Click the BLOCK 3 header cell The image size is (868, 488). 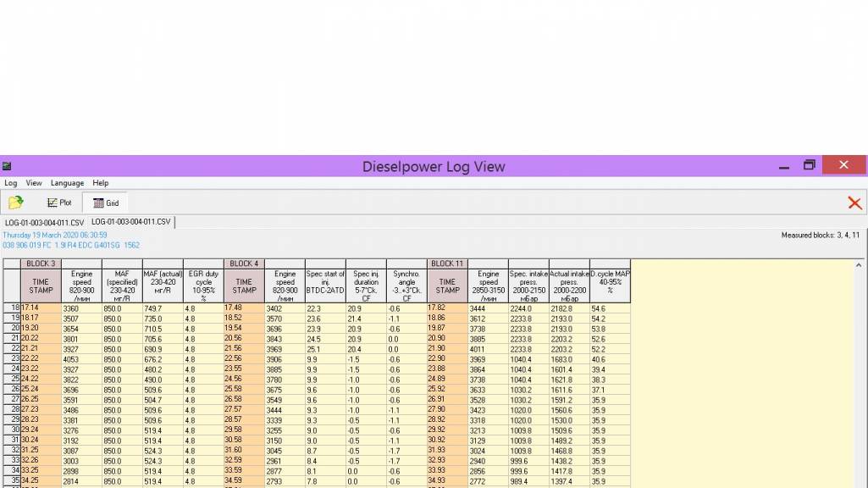click(x=41, y=263)
